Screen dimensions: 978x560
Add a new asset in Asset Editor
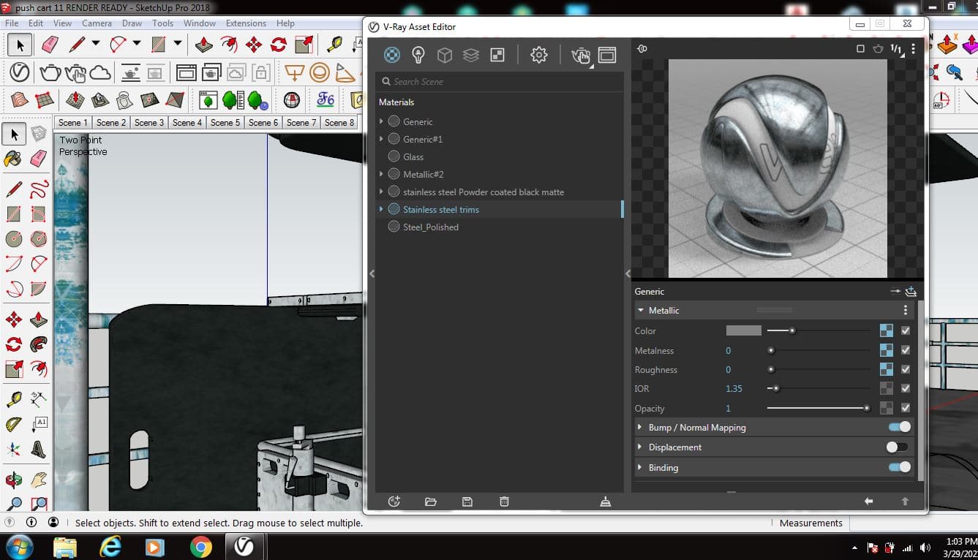click(394, 502)
